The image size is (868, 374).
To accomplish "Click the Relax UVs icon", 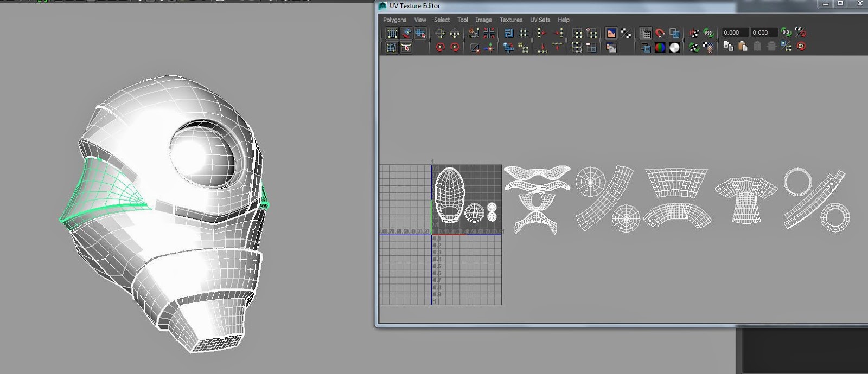I will [523, 48].
